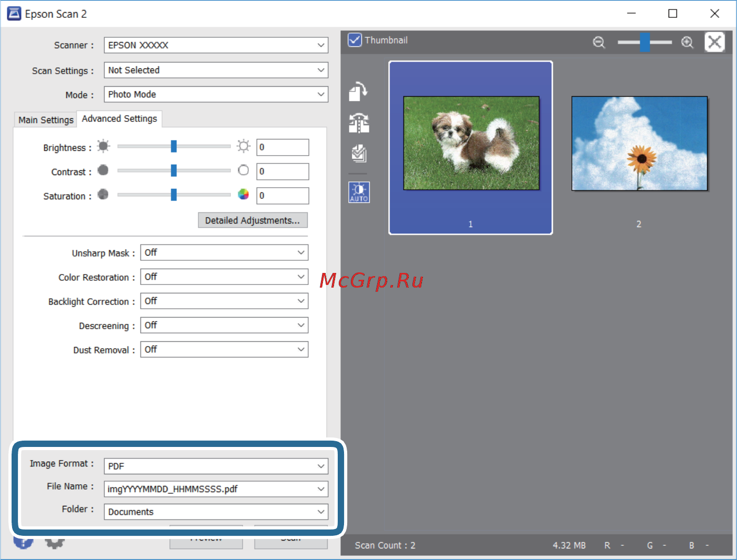Uncheck the Thumbnail checkbox
This screenshot has height=560, width=737.
coord(355,40)
